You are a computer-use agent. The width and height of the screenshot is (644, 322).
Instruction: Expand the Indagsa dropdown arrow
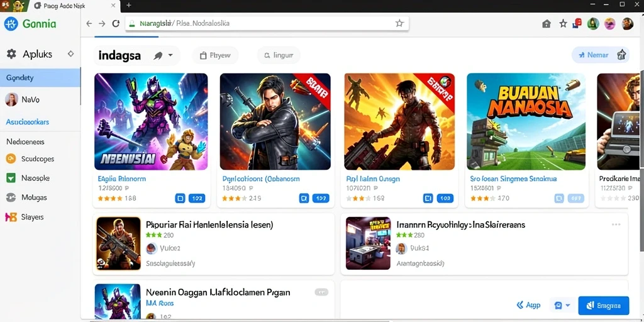pos(170,56)
